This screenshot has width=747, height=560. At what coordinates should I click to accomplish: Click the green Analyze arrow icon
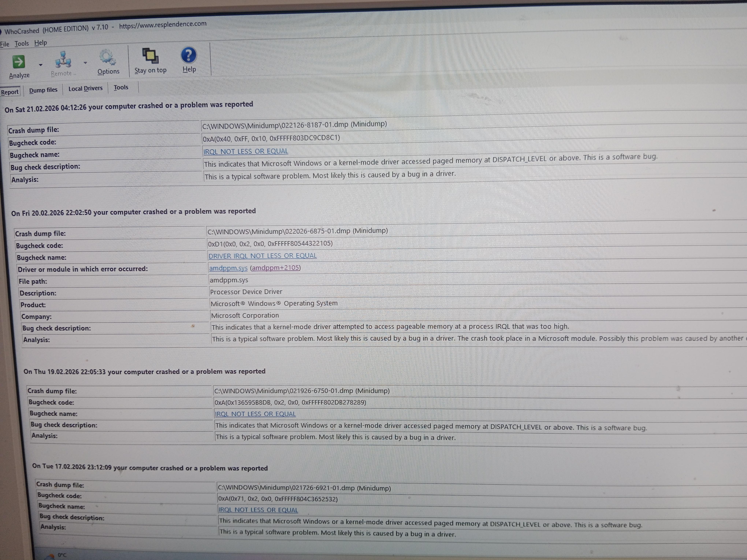[18, 62]
